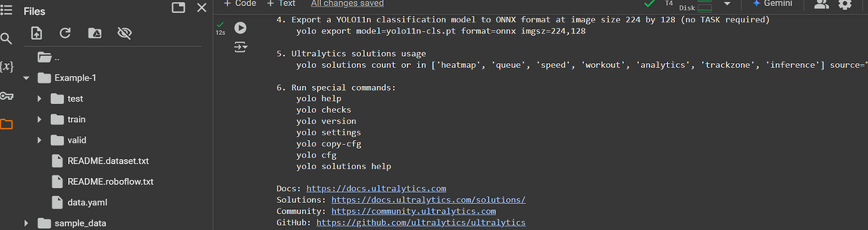Refresh the file browser
This screenshot has height=230, width=868.
pos(65,33)
